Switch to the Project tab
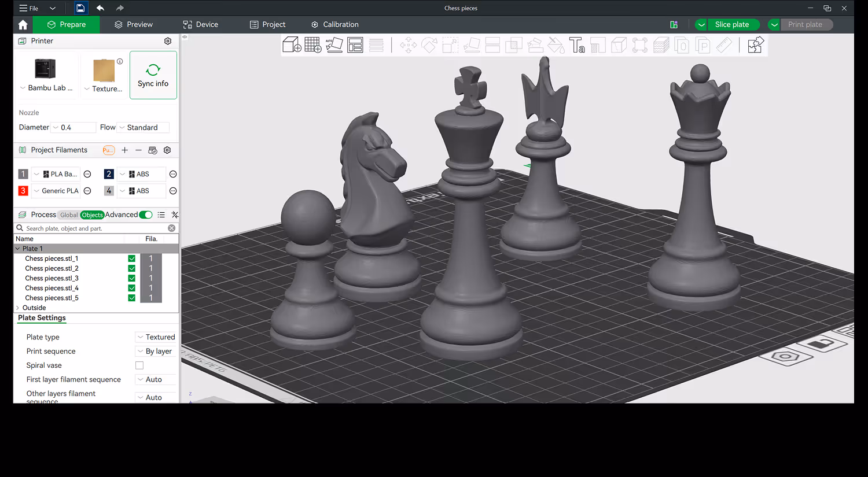Image resolution: width=868 pixels, height=477 pixels. coord(268,24)
